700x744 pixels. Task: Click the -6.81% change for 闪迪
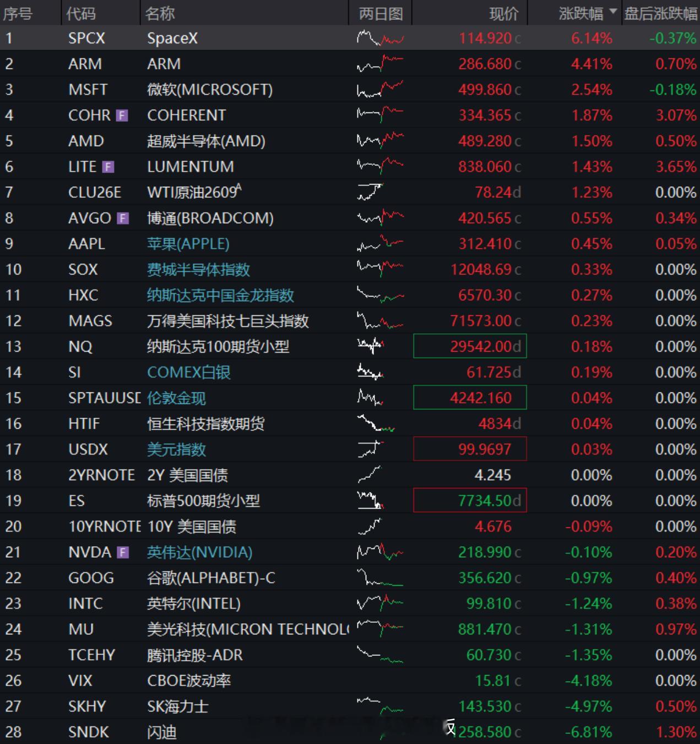click(588, 732)
